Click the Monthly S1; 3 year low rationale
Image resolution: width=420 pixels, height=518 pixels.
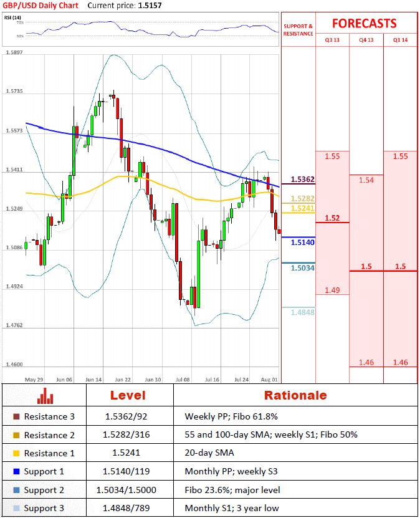[x=232, y=508]
